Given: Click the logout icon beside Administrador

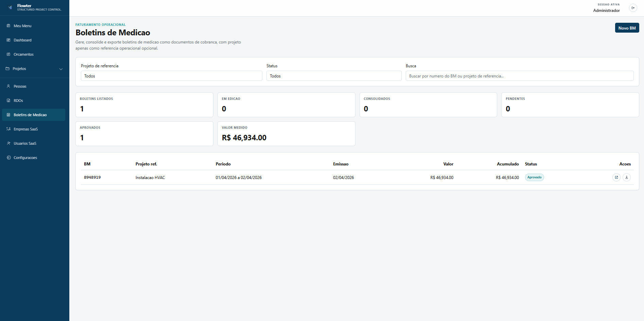Looking at the screenshot, I should pos(633,8).
